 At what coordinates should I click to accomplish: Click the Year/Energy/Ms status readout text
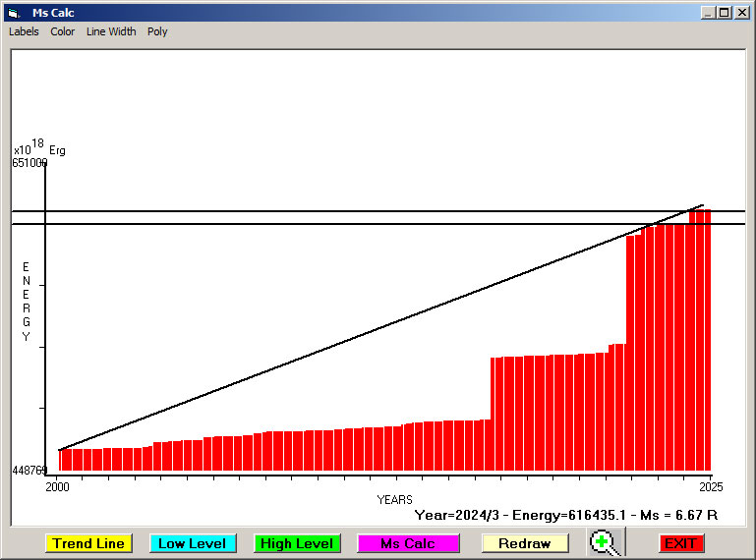point(565,514)
